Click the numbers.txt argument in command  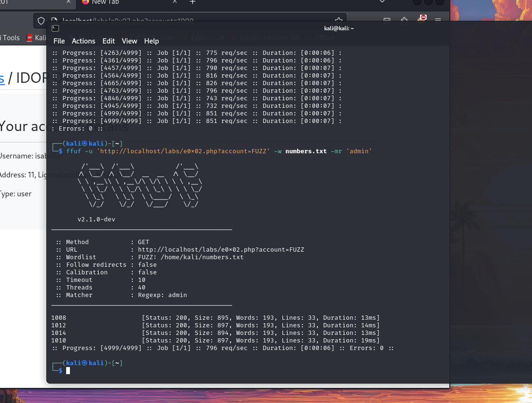[x=306, y=151]
